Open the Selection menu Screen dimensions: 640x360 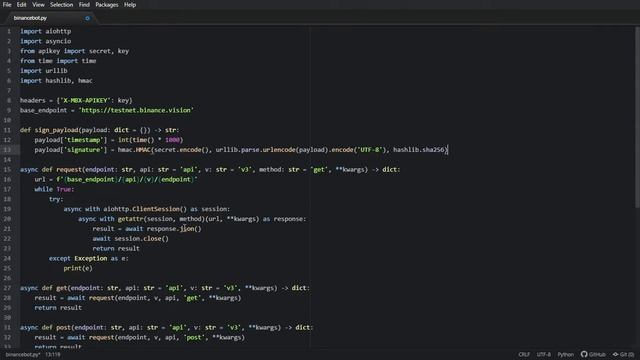pos(62,5)
